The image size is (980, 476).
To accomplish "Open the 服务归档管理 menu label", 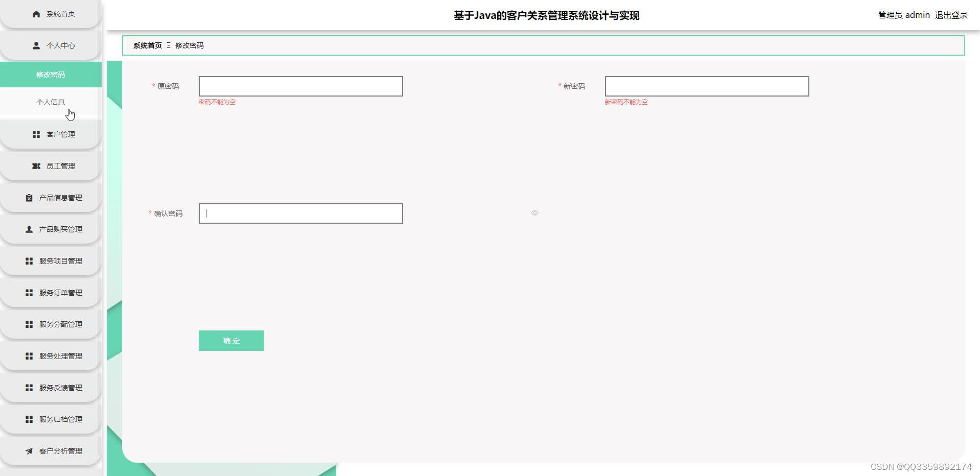I will (61, 419).
